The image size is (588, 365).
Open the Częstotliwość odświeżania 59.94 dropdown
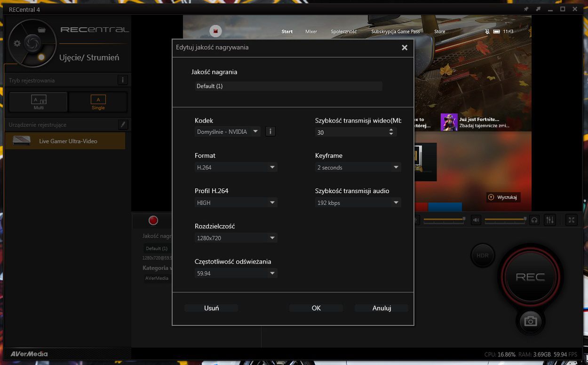[x=236, y=273]
